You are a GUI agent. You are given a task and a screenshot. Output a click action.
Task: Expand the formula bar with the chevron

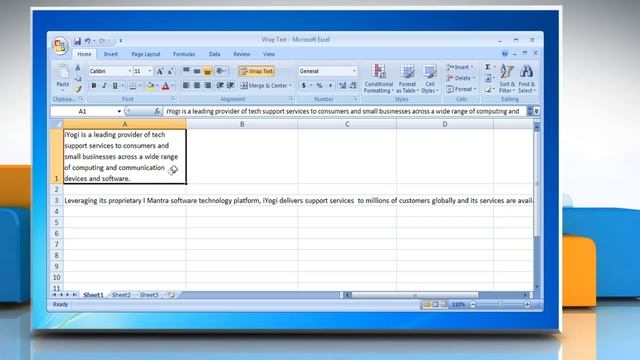tap(536, 111)
